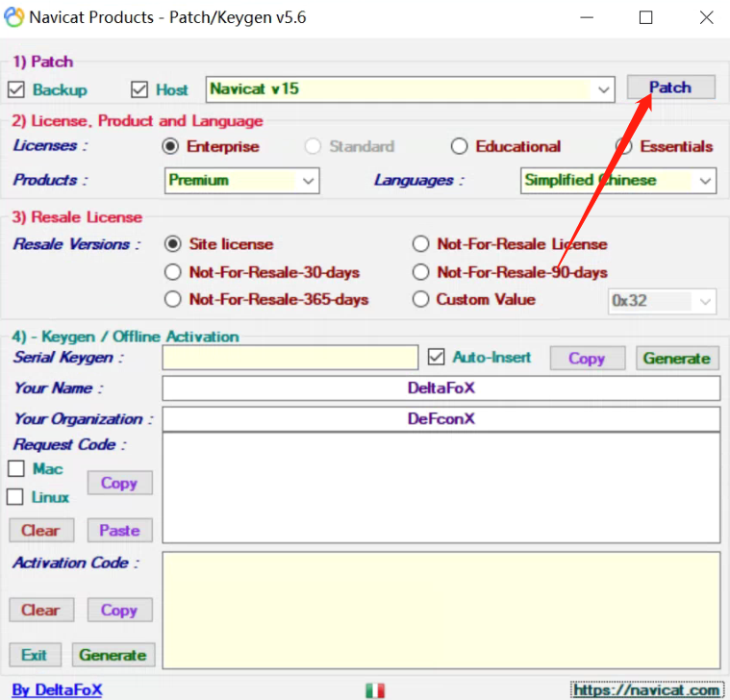
Task: Minimize the Patch/Keygen window
Action: 587,17
